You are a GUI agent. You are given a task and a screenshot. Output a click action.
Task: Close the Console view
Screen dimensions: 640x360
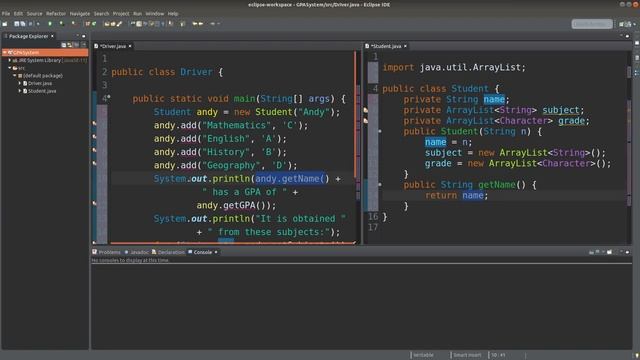click(216, 252)
